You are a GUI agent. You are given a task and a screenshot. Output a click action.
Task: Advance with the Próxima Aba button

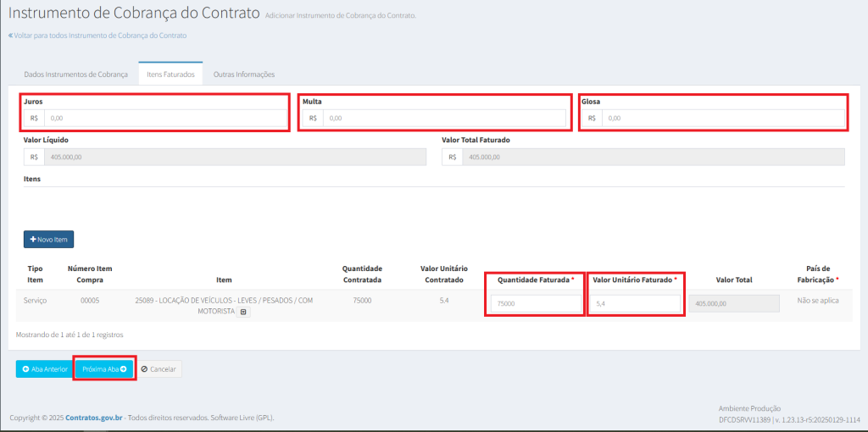coord(104,369)
